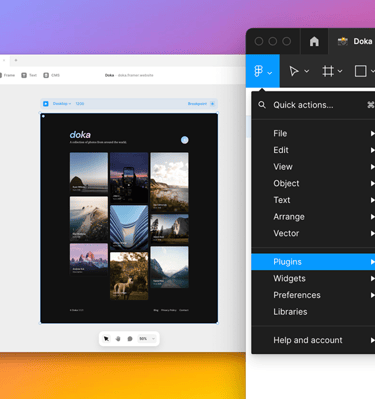The image size is (375, 399).
Task: Open the Figma main menu button
Action: point(263,71)
